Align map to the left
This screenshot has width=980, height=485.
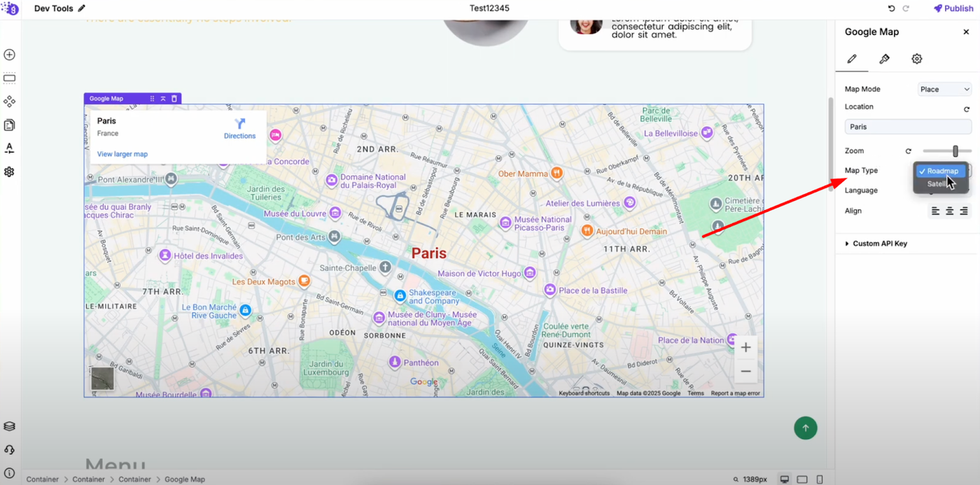coord(935,211)
